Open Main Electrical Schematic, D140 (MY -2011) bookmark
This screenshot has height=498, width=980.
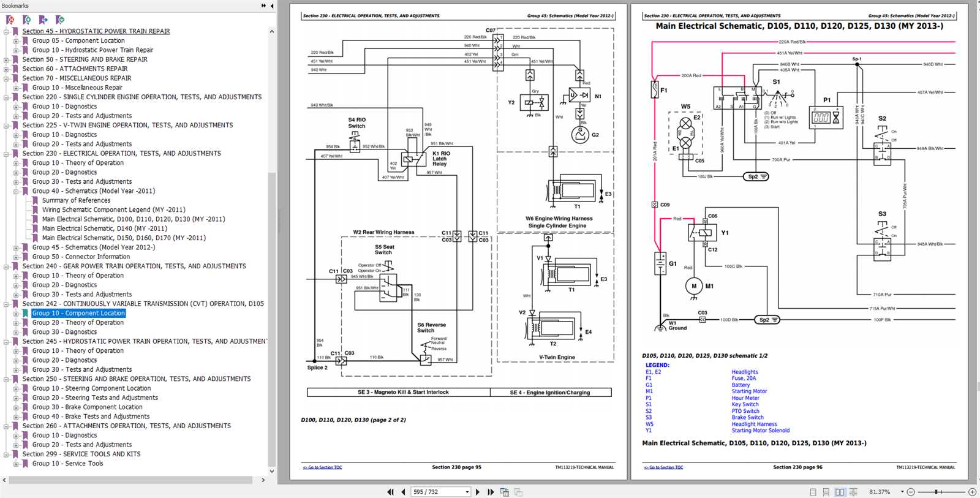[104, 228]
